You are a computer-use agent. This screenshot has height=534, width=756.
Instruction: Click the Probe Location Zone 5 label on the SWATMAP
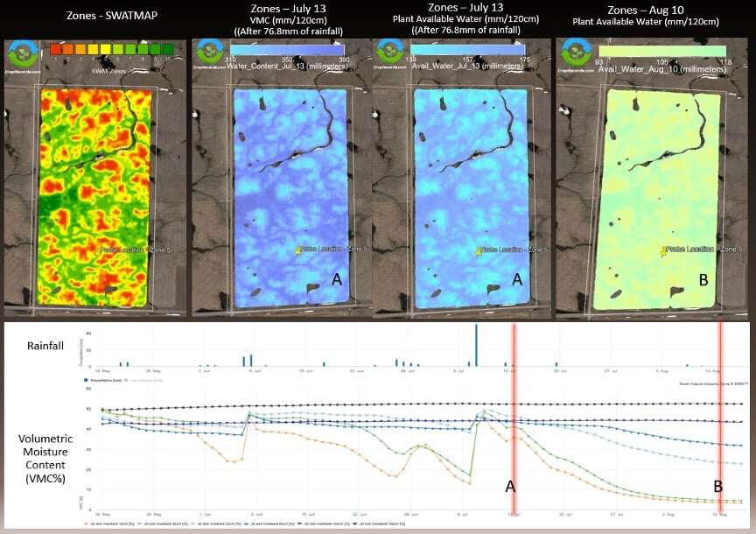(136, 250)
